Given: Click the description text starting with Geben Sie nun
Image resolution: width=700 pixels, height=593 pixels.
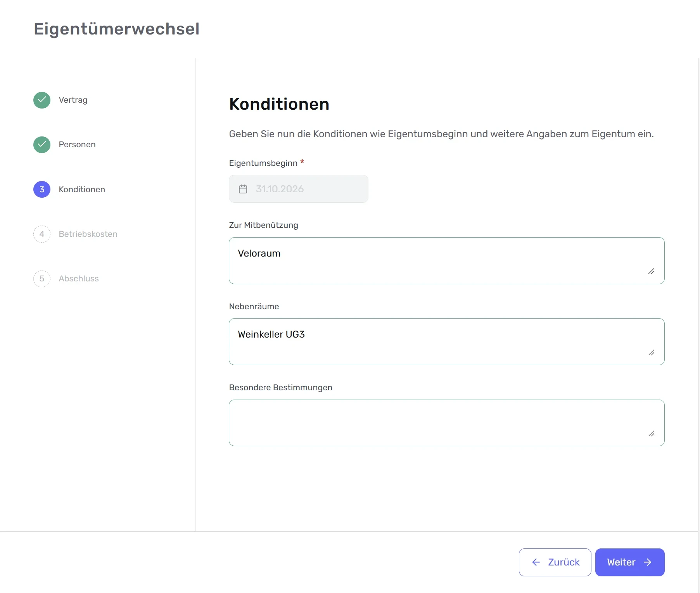Looking at the screenshot, I should pos(441,134).
